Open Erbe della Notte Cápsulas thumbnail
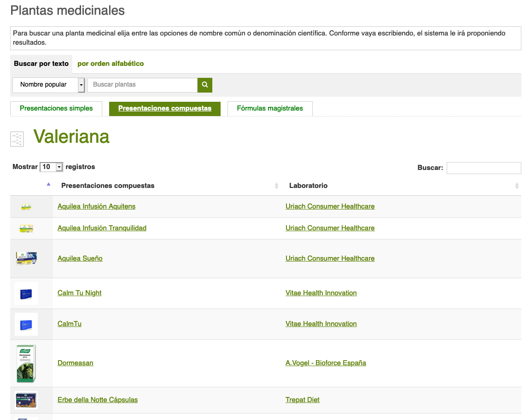Image resolution: width=531 pixels, height=420 pixels. [x=26, y=400]
